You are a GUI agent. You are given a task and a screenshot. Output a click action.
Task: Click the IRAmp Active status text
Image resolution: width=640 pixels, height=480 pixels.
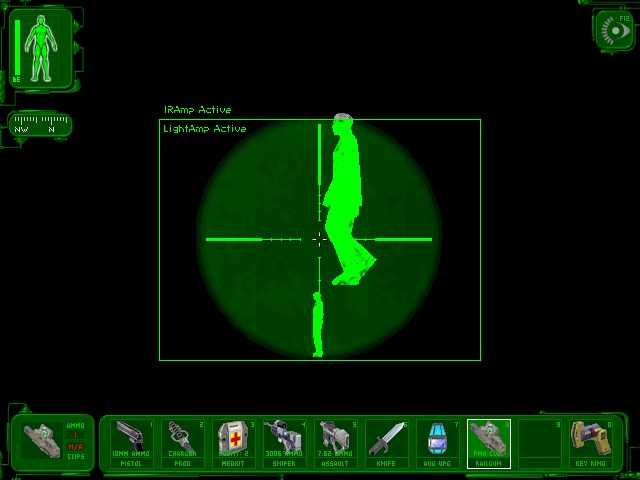pos(197,110)
